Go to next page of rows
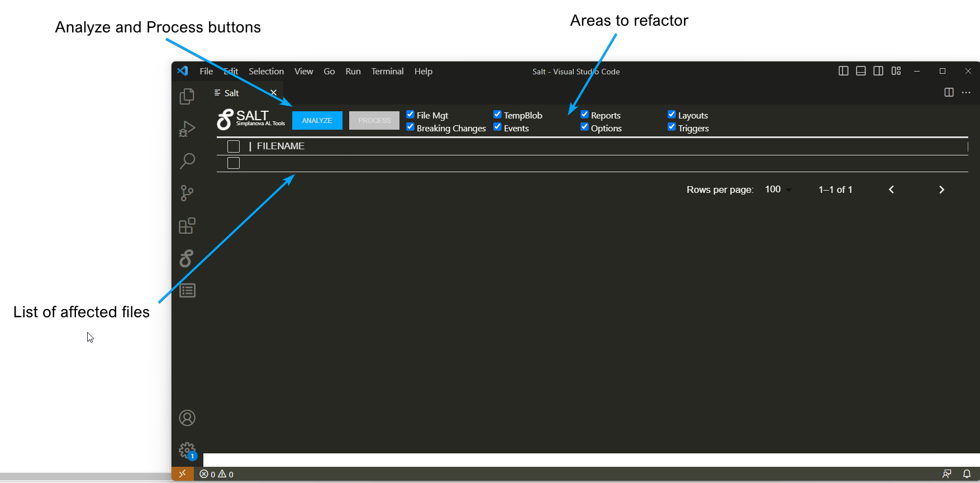The height and width of the screenshot is (483, 980). tap(942, 190)
